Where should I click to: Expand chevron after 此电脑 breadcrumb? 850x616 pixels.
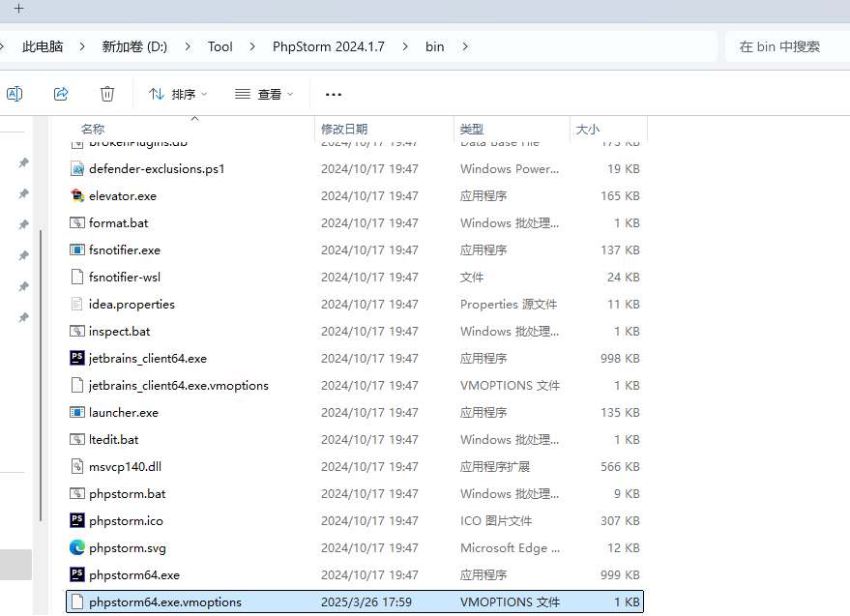82,46
